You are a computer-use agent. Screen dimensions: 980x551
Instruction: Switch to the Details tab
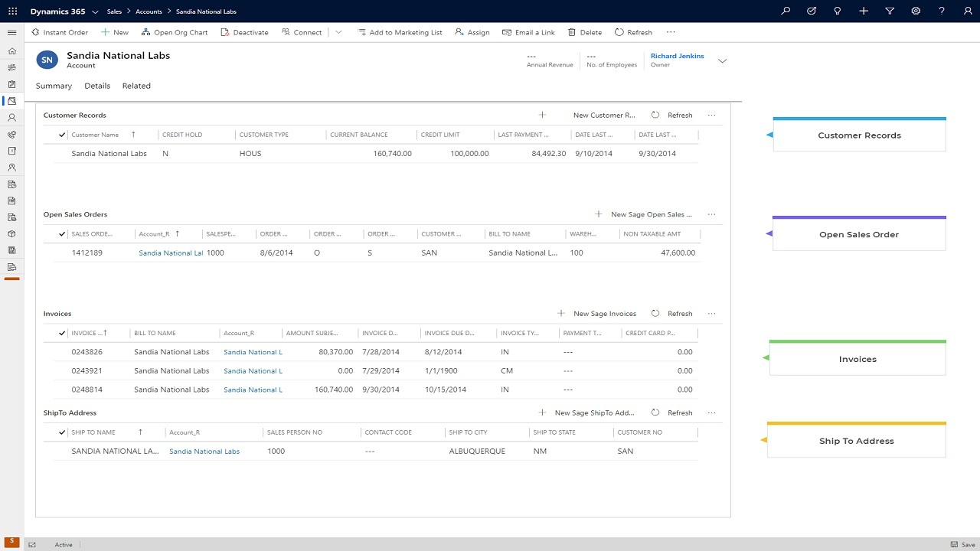click(97, 86)
